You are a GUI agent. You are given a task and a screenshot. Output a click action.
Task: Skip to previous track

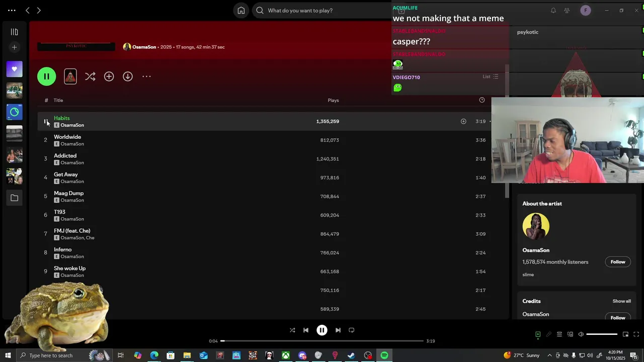306,330
